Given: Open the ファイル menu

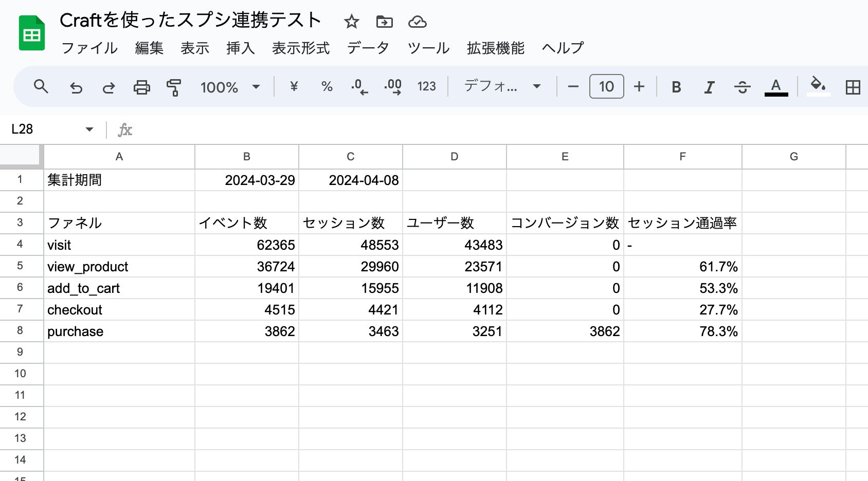Looking at the screenshot, I should 89,48.
